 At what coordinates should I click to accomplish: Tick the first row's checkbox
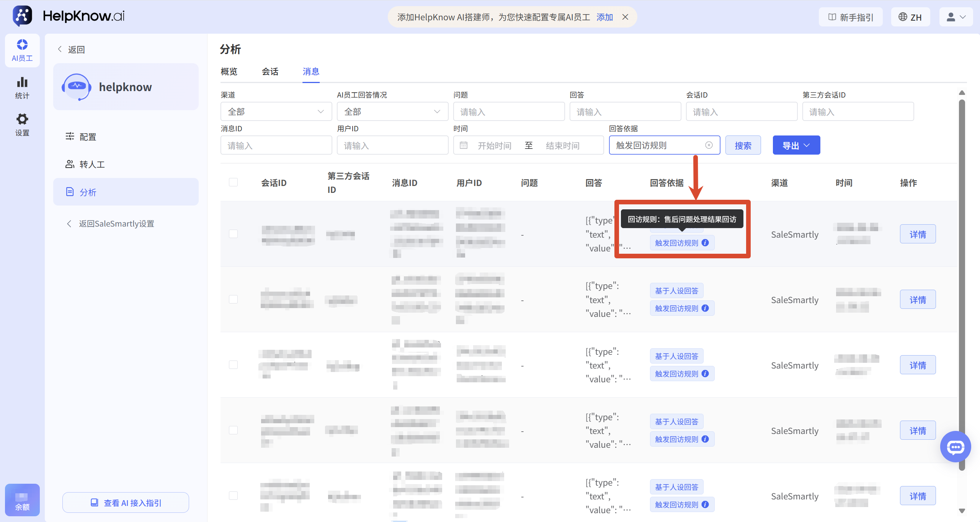coord(233,234)
